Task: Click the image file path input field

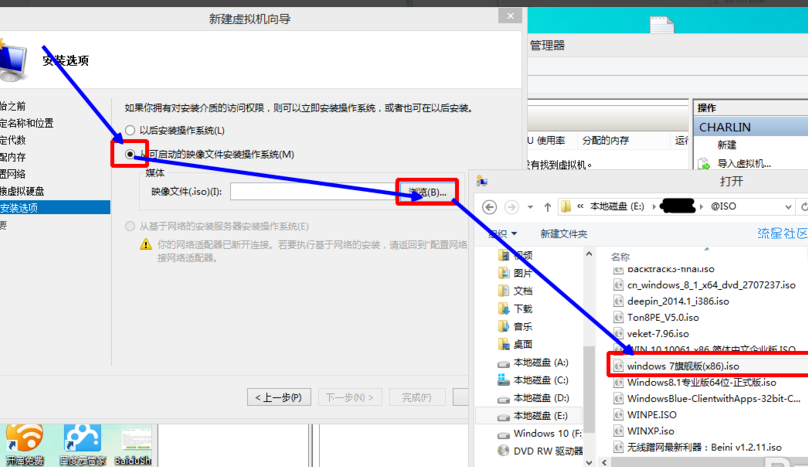Action: [x=313, y=192]
